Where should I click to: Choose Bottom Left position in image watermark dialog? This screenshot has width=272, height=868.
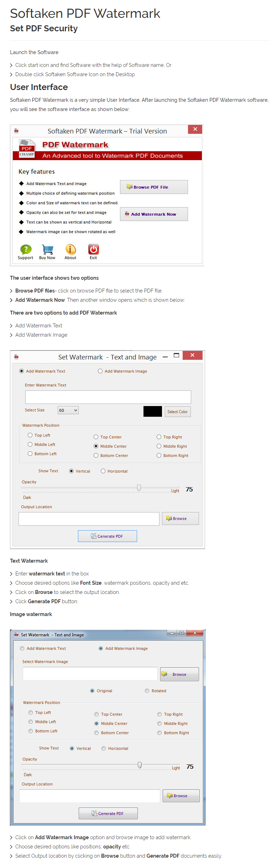(x=31, y=731)
